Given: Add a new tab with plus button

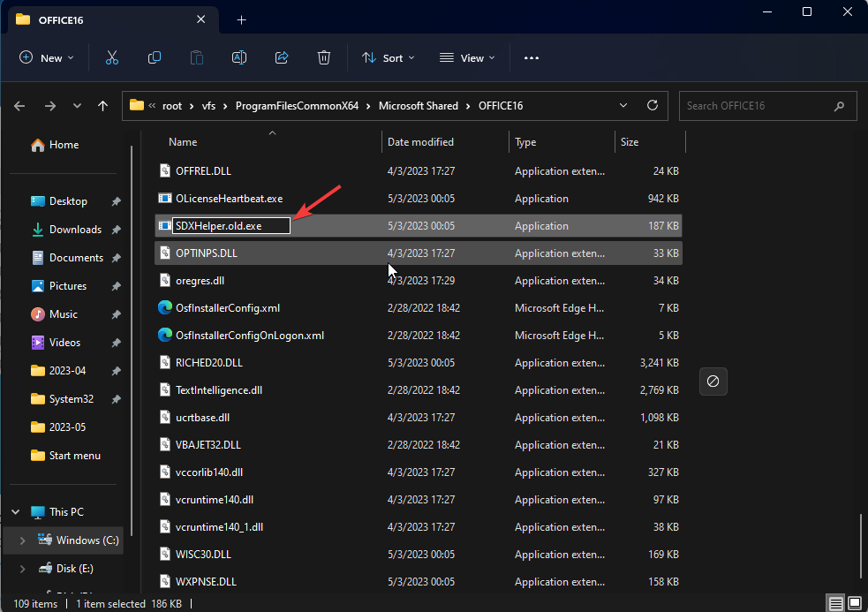Looking at the screenshot, I should pos(241,20).
